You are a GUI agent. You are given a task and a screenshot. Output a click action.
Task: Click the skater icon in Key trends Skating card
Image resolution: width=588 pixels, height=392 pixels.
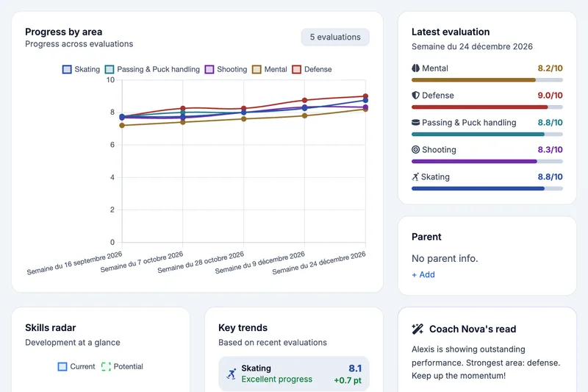pyautogui.click(x=232, y=374)
